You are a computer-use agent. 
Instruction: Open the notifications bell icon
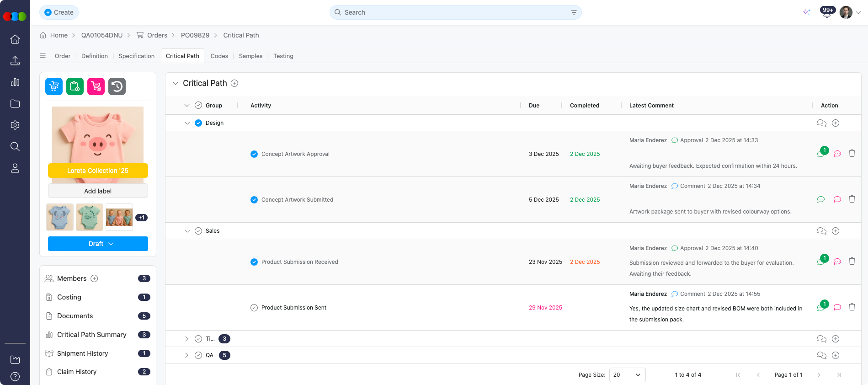[x=826, y=13]
